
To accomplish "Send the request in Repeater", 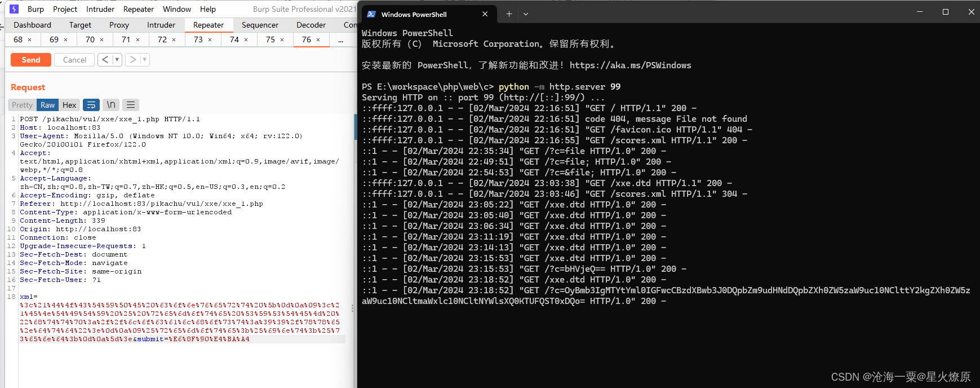I will click(x=31, y=60).
